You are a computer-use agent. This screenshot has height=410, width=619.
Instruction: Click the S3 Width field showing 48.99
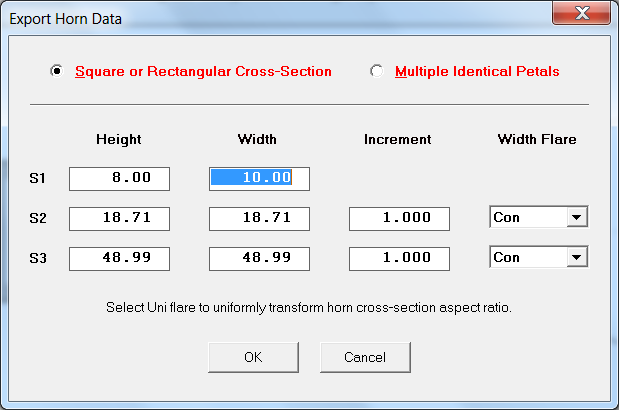[x=259, y=259]
